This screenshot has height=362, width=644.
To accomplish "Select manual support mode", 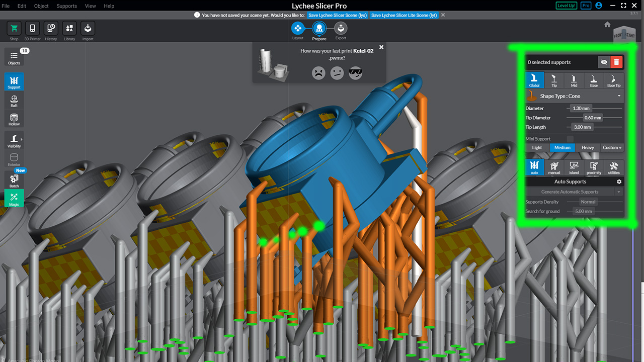I will (x=554, y=167).
